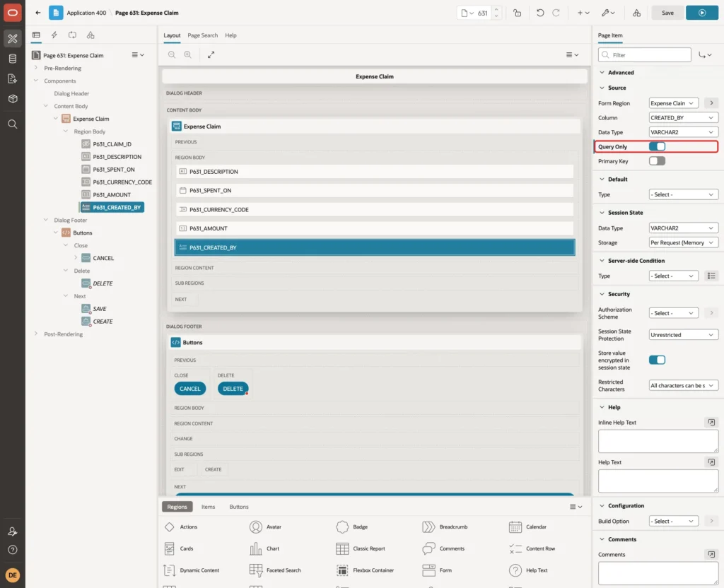Expand layout to full screen
Screen dimensions: 724x588
point(211,54)
